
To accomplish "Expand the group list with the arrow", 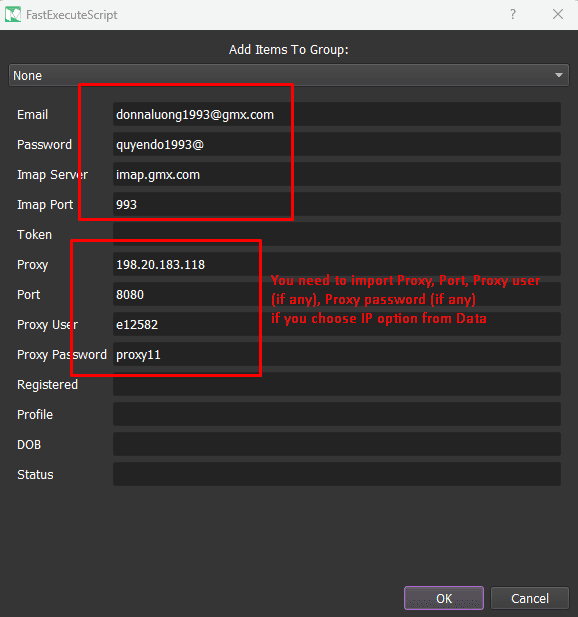I will tap(558, 75).
